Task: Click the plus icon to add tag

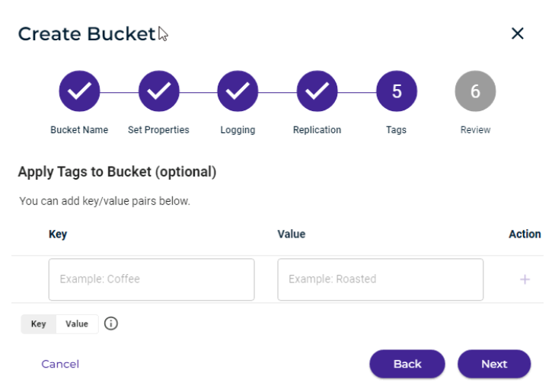Action: (525, 279)
